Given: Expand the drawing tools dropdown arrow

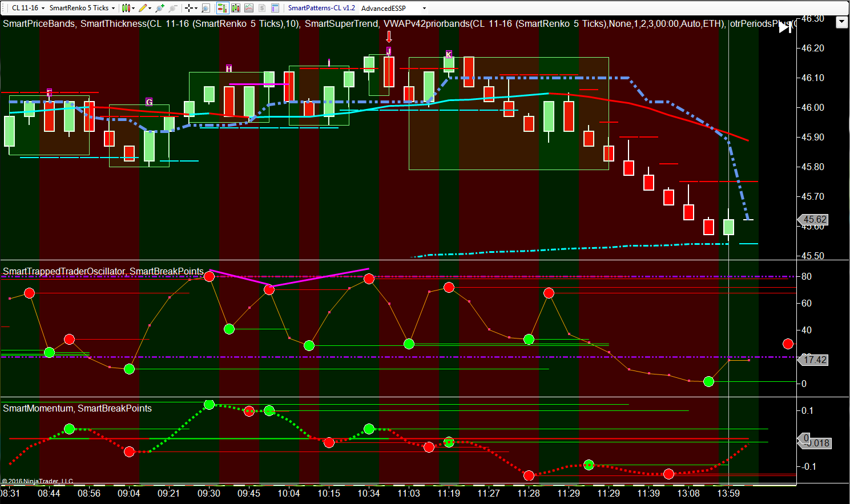Looking at the screenshot, I should [150, 8].
